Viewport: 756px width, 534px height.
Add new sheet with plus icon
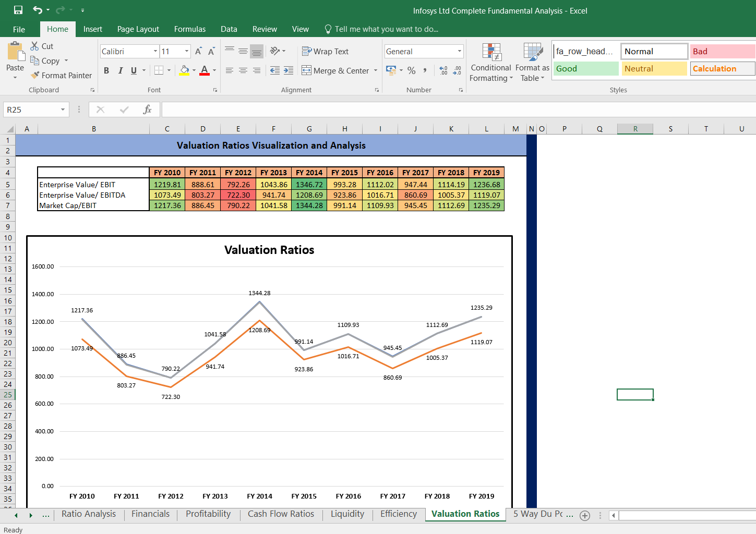tap(585, 516)
